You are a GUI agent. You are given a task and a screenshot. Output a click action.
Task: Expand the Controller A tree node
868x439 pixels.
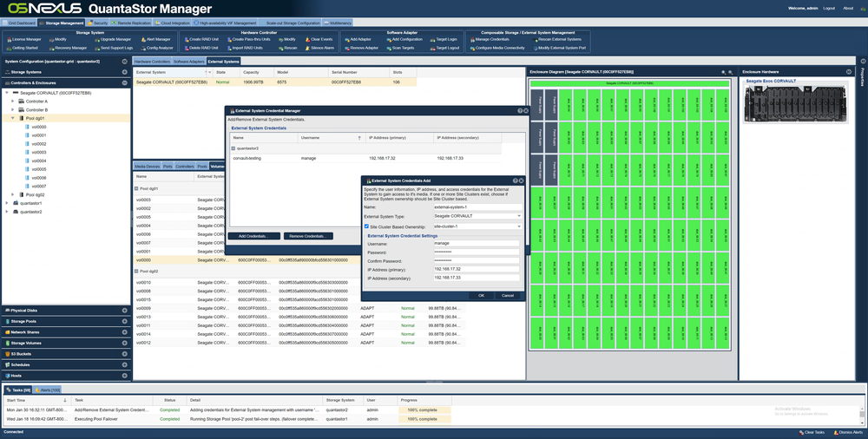pyautogui.click(x=13, y=102)
